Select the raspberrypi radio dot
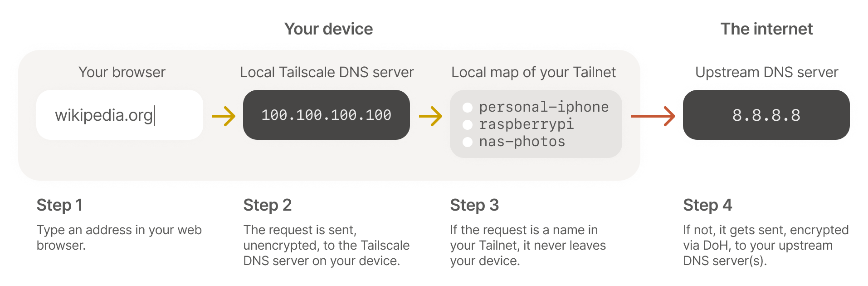 pos(468,125)
